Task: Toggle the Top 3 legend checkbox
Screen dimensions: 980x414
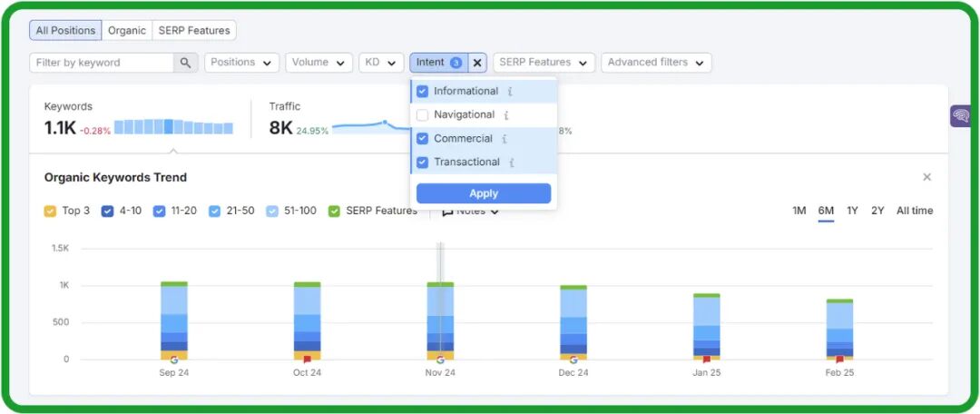Action: tap(50, 211)
